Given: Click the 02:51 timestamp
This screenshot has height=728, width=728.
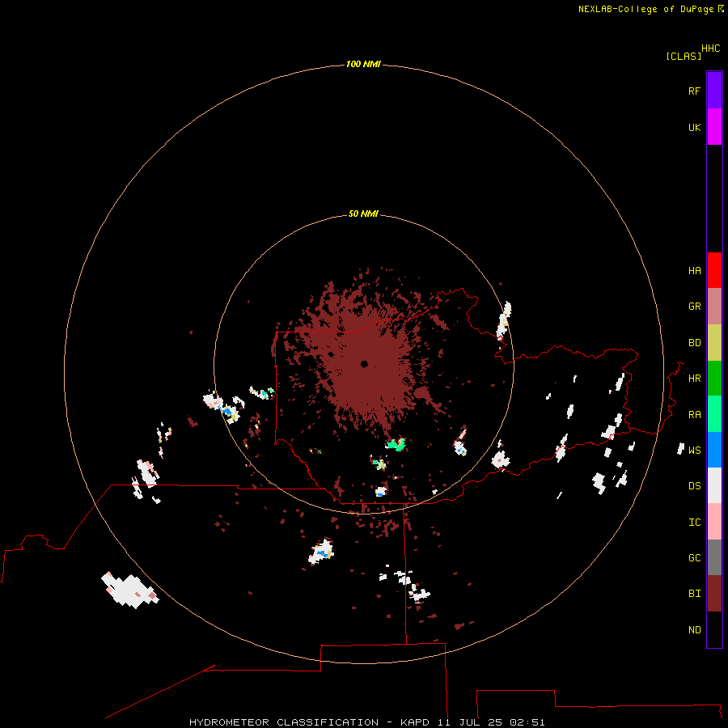Looking at the screenshot, I should (527, 722).
